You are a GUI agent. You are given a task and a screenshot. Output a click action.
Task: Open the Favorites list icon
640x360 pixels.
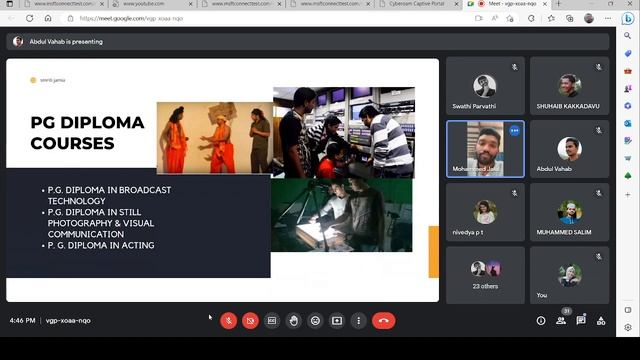pyautogui.click(x=551, y=18)
